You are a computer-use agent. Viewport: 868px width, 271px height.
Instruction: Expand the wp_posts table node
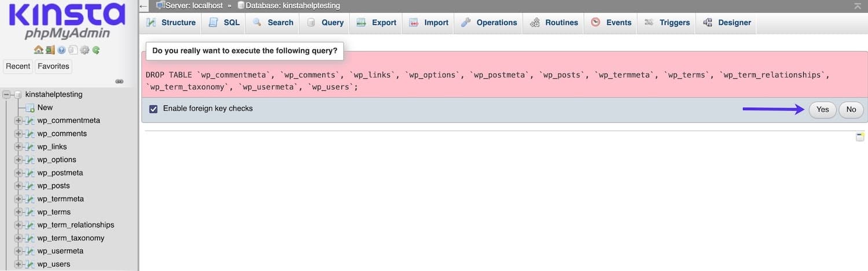19,186
